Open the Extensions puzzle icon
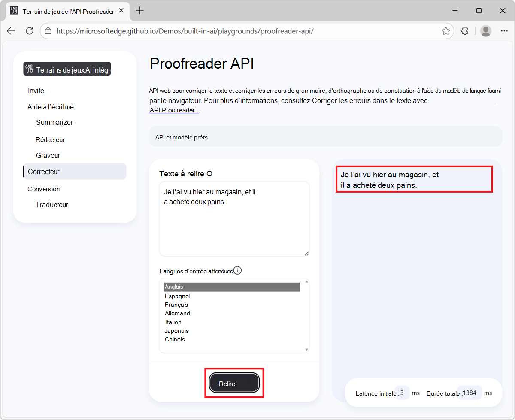The width and height of the screenshot is (515, 420). point(464,31)
